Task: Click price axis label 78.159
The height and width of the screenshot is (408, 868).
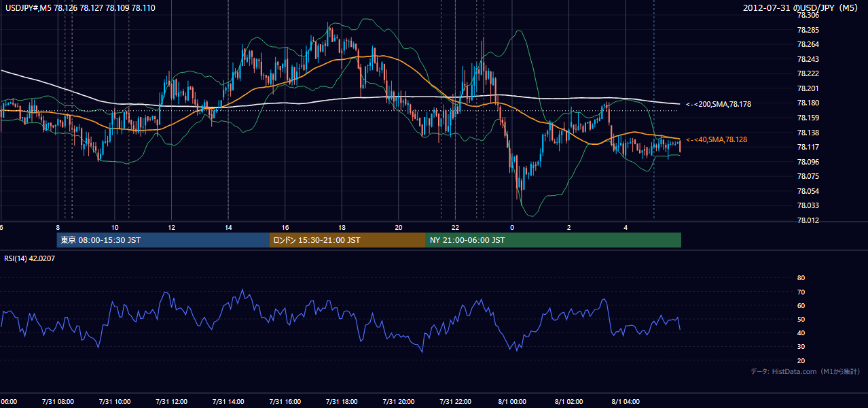Action: (x=808, y=118)
